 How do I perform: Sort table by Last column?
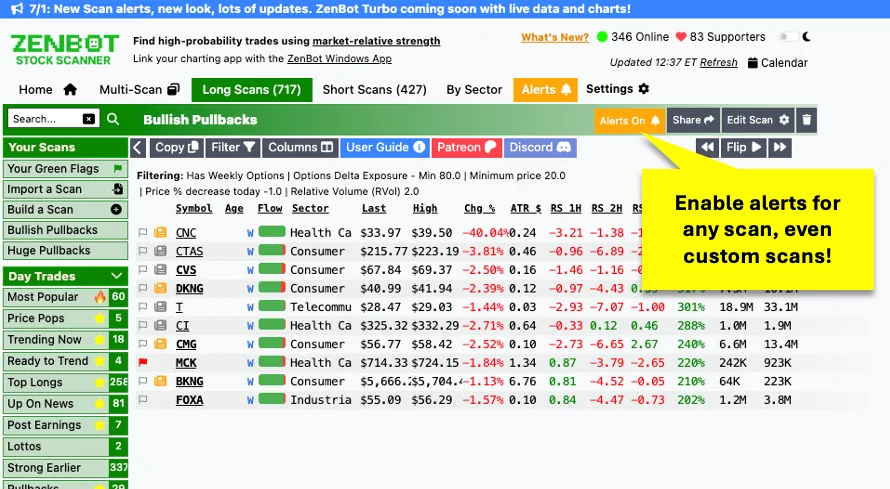(373, 209)
